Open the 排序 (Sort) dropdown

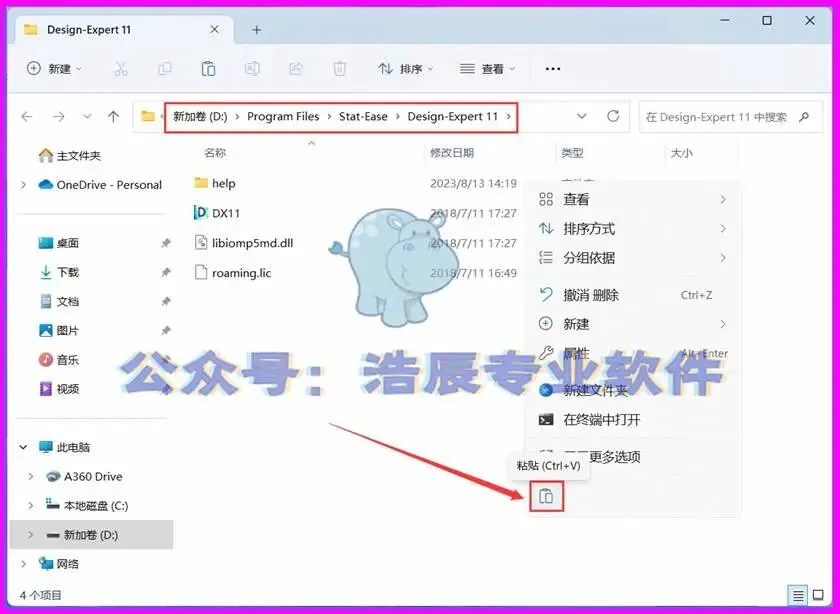click(x=406, y=69)
